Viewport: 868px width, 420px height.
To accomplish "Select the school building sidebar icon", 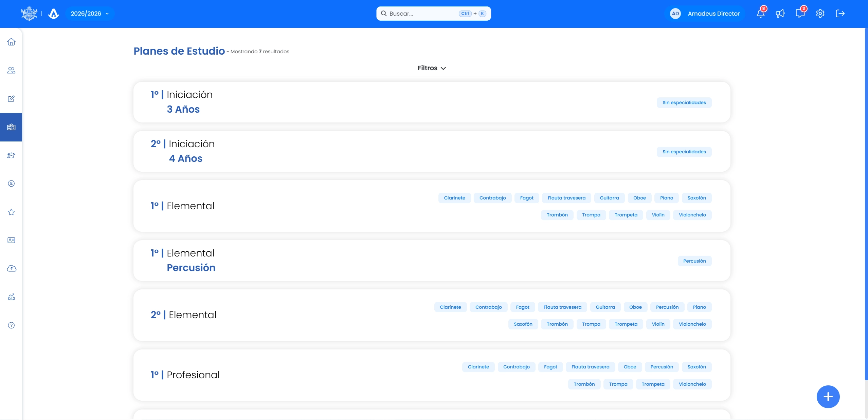I will click(11, 127).
